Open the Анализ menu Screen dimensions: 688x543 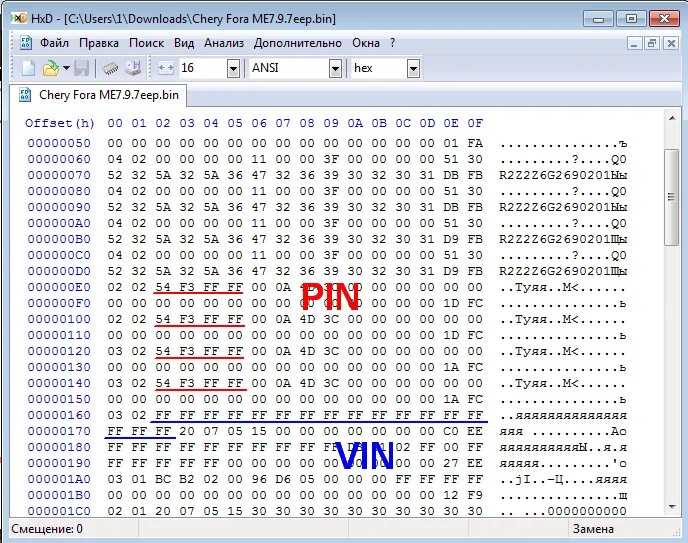coord(224,43)
